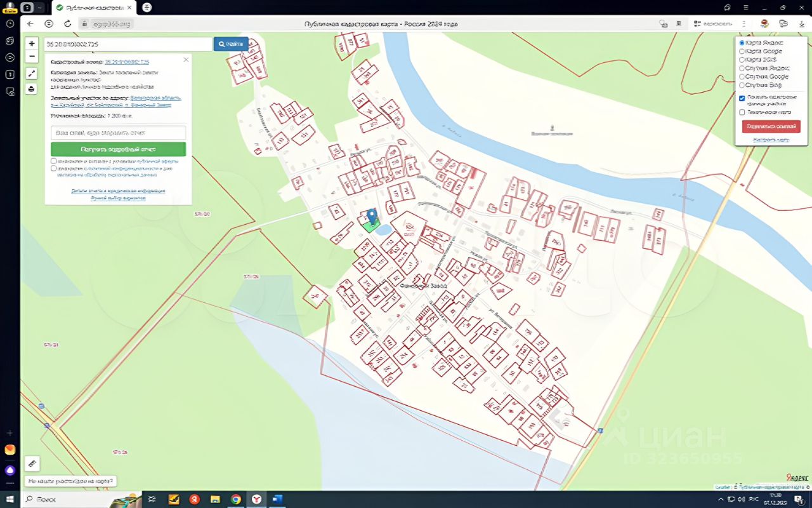Image resolution: width=812 pixels, height=508 pixels.
Task: Expand the tab group dropdown arrow
Action: point(40,8)
